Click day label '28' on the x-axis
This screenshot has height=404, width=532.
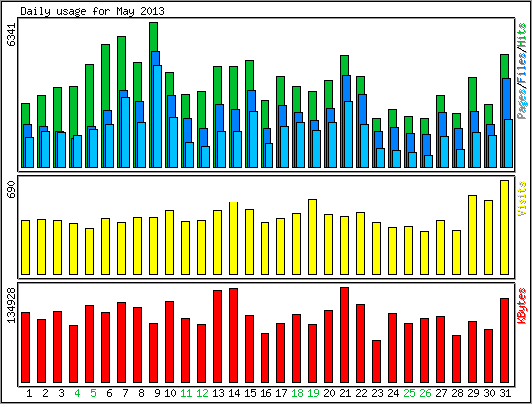point(457,393)
